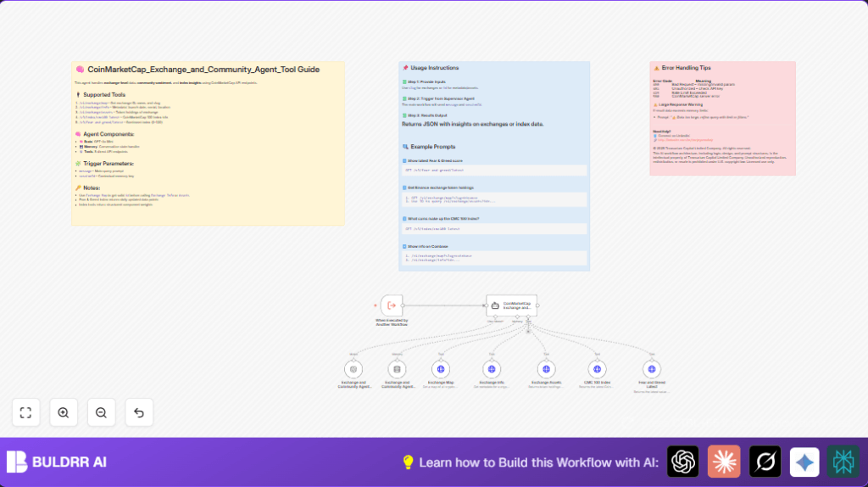868x487 pixels.
Task: Select the agent Memory database node
Action: click(397, 369)
